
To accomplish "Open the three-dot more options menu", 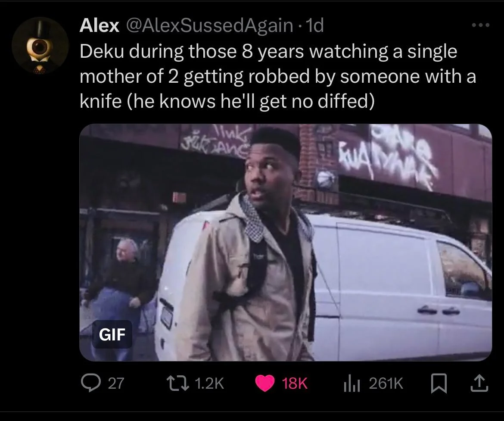I will coord(481,25).
